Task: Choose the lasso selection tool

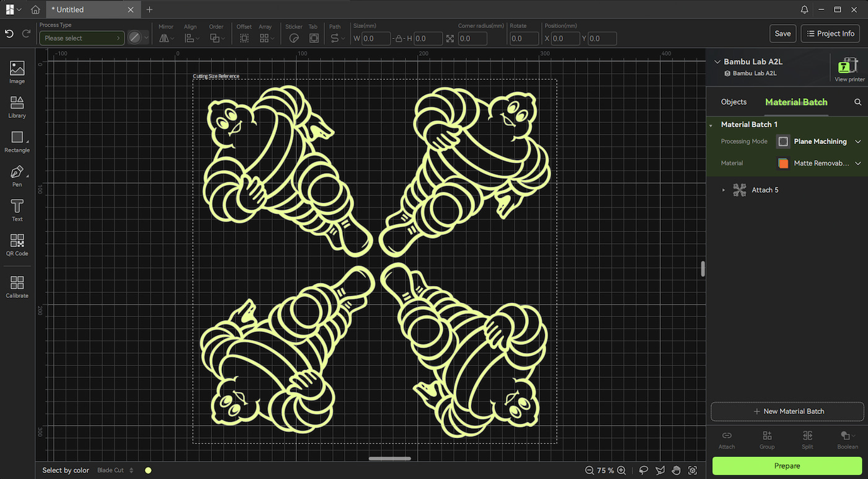Action: point(644,470)
